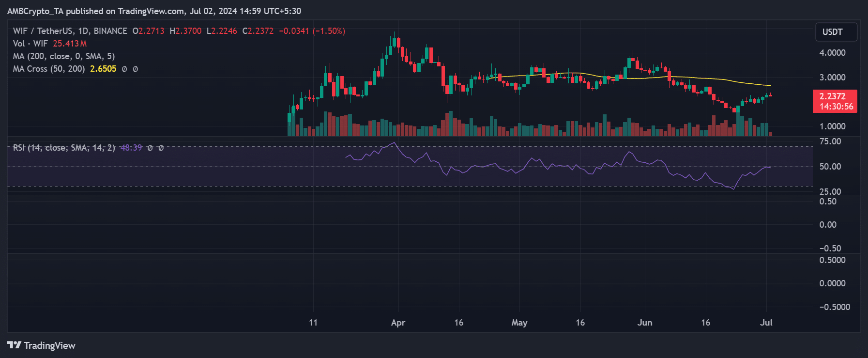Click the TradingView logo icon
The width and height of the screenshot is (868, 358).
[x=14, y=345]
